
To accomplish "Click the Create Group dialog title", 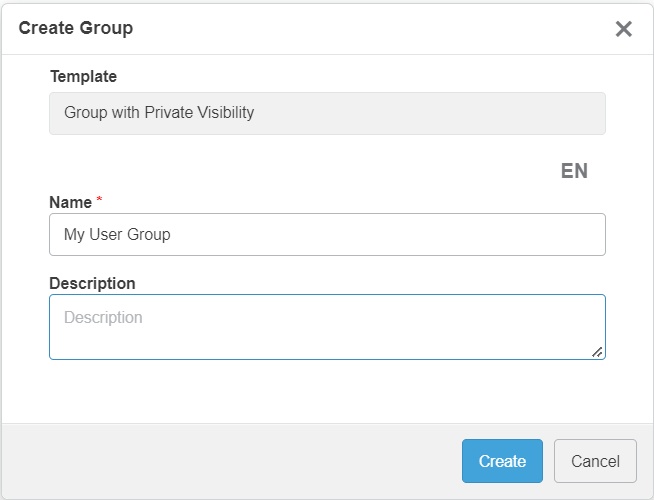I will [76, 28].
